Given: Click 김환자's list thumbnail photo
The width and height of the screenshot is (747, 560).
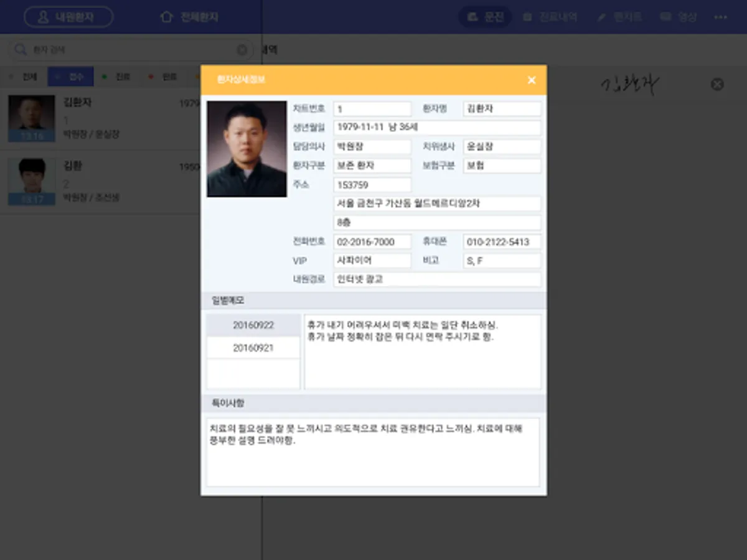Looking at the screenshot, I should tap(31, 118).
